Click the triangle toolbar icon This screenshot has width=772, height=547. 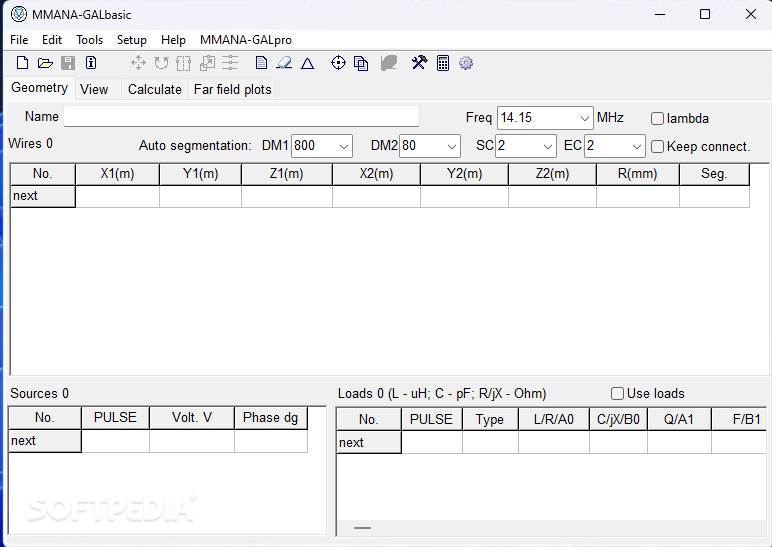point(307,64)
